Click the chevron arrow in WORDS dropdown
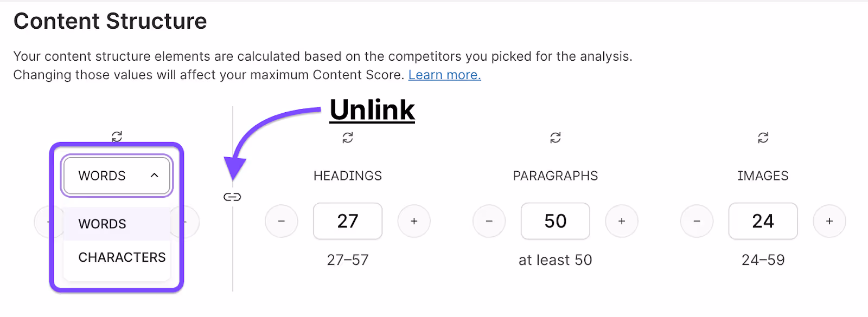The height and width of the screenshot is (317, 868). click(x=155, y=176)
